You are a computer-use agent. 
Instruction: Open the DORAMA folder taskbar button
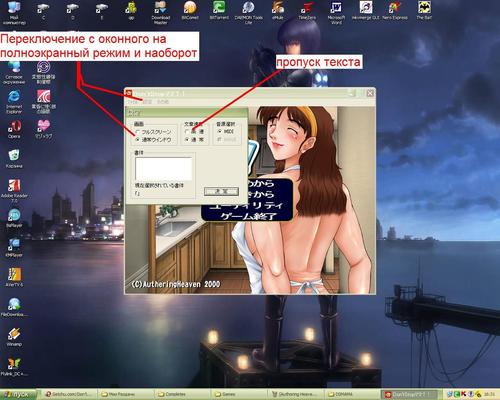(351, 394)
